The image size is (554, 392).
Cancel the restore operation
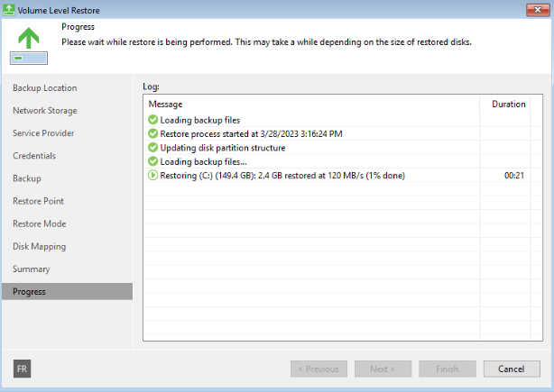click(512, 369)
